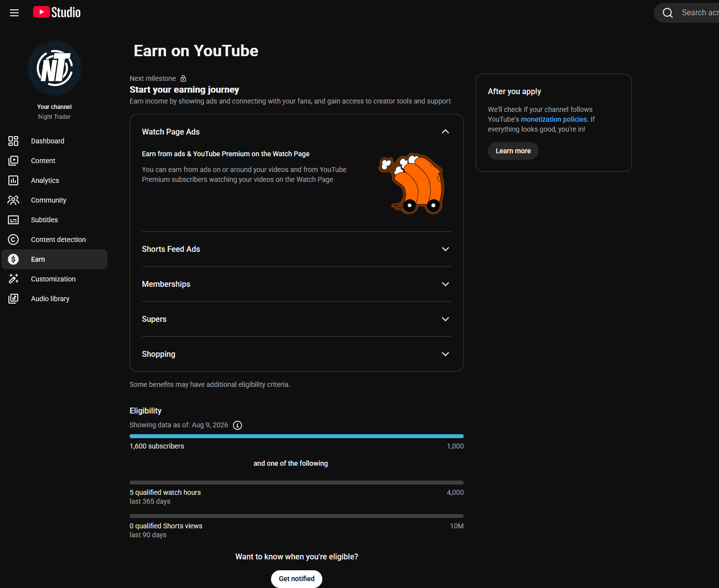Click the 'last 365 days' label
The height and width of the screenshot is (588, 719).
[150, 501]
